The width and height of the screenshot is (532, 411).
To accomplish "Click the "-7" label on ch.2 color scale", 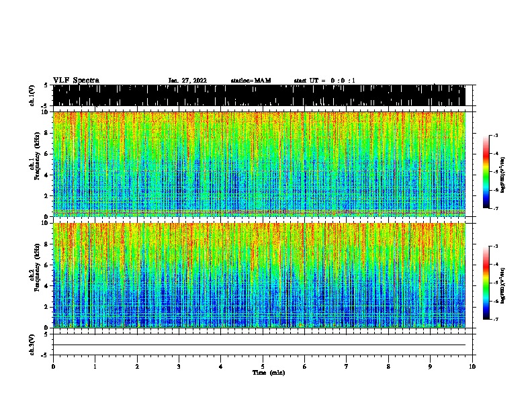I will point(496,320).
